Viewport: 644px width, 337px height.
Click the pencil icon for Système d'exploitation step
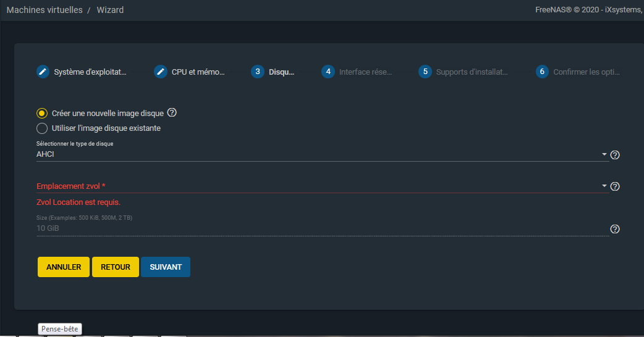(x=43, y=72)
